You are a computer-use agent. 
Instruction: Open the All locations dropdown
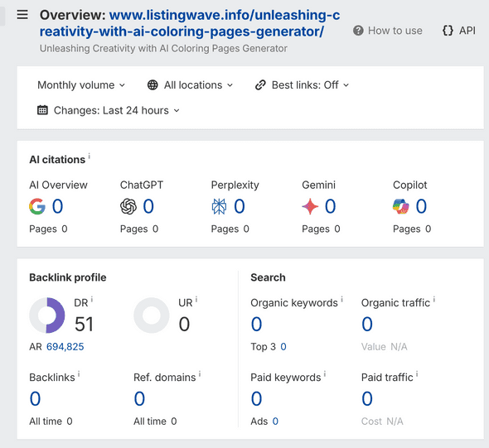point(190,85)
